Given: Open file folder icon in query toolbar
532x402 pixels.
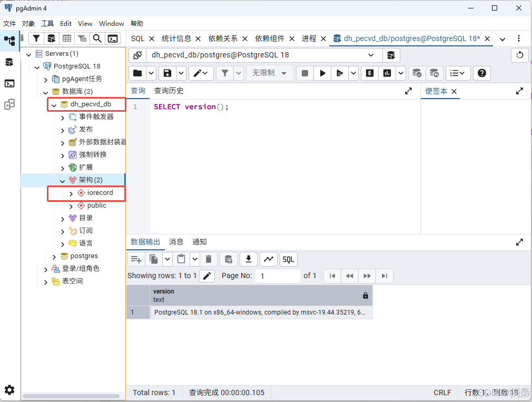Looking at the screenshot, I should point(138,73).
